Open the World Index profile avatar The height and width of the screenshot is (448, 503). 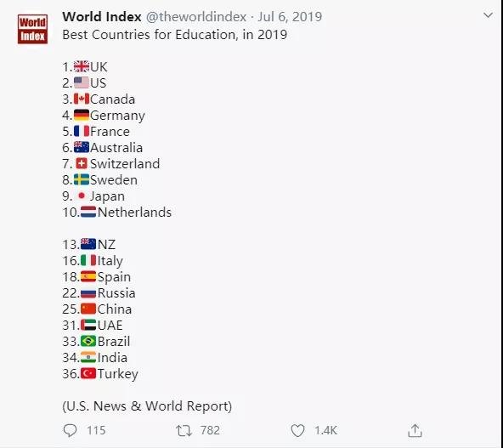(x=32, y=29)
